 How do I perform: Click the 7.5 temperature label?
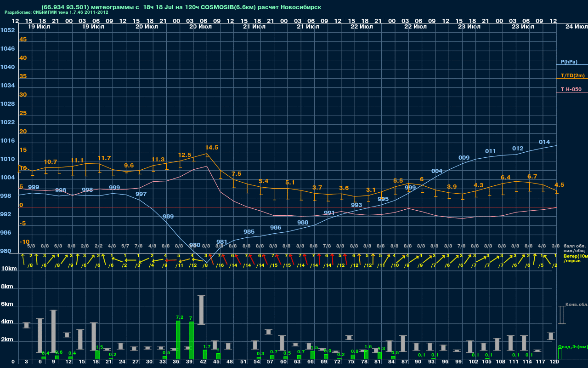pyautogui.click(x=237, y=174)
